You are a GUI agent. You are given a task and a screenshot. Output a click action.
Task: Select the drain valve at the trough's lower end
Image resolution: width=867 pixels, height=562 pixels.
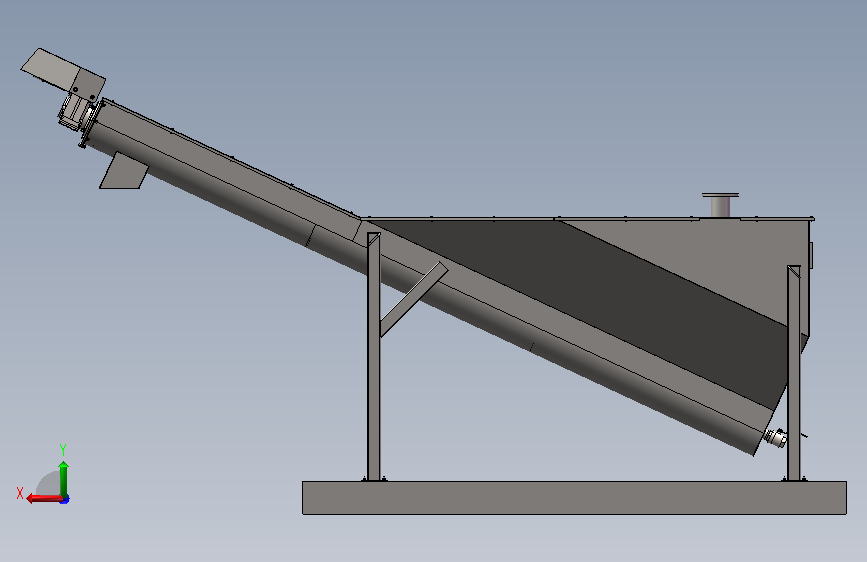coord(776,438)
